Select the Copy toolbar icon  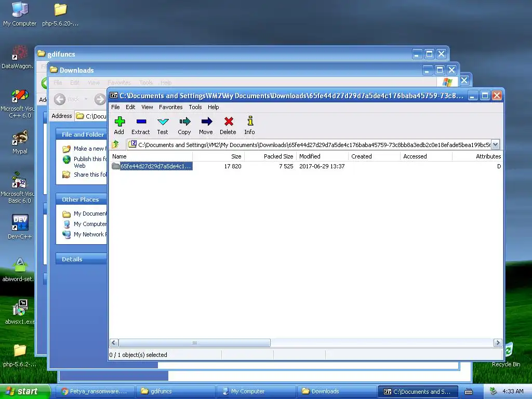pyautogui.click(x=184, y=126)
